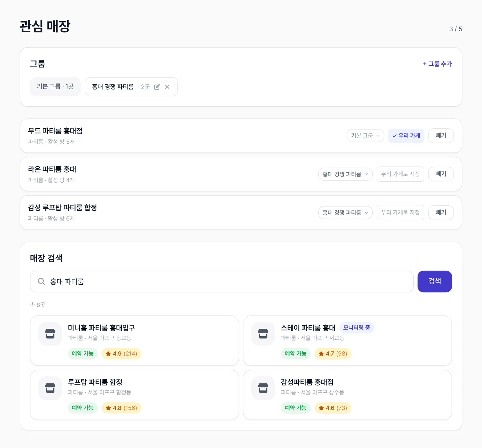This screenshot has height=448, width=482.
Task: Click 감성 루프탑 파티룸 합정 store name
Action: (62, 208)
